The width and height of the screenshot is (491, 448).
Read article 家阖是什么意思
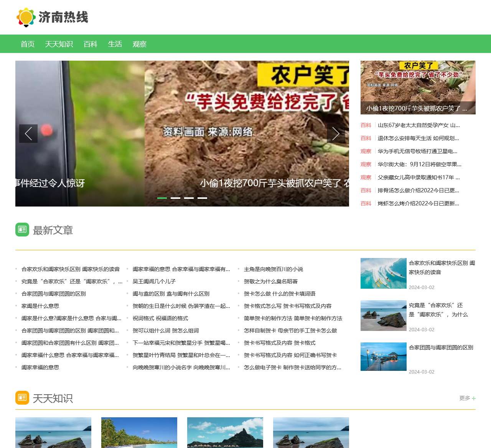pos(40,306)
